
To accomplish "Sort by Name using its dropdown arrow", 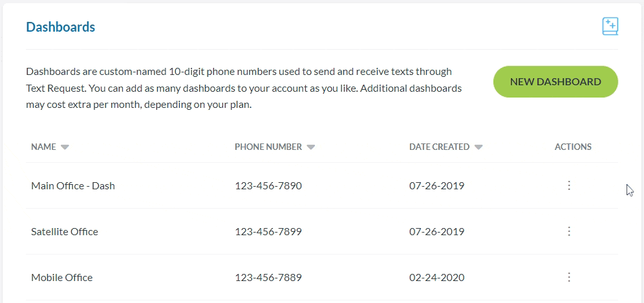I will 65,147.
